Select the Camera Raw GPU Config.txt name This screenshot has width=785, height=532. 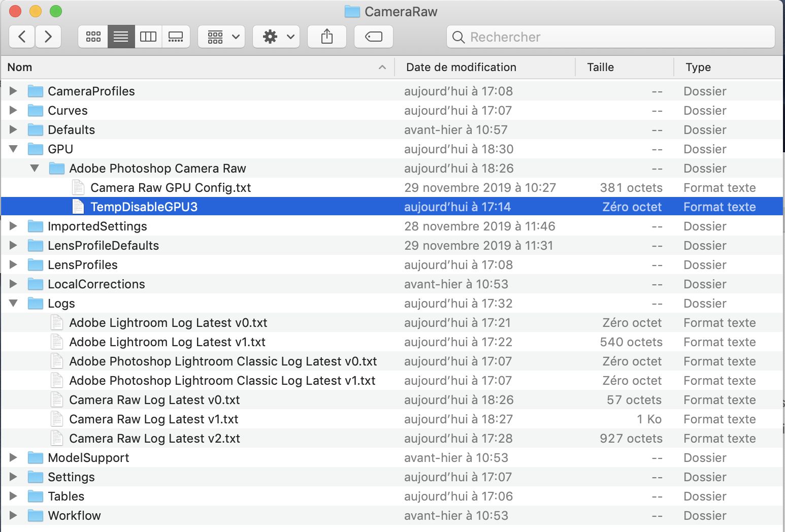(171, 187)
